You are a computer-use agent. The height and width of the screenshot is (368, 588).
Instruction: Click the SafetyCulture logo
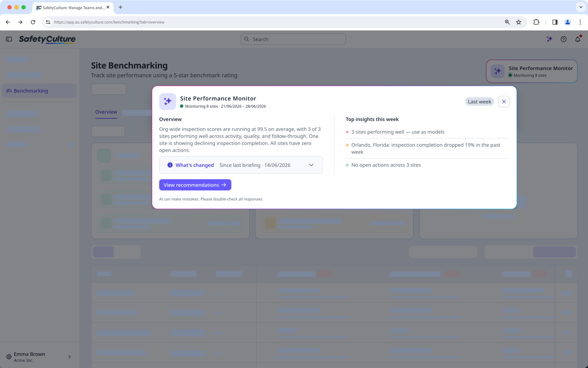pyautogui.click(x=47, y=39)
